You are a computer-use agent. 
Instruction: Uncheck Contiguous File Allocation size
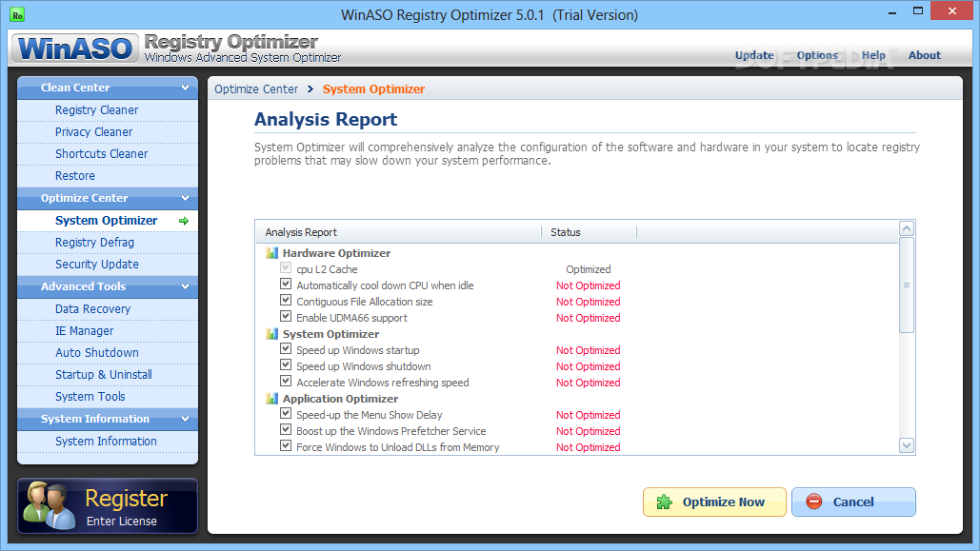(x=286, y=301)
